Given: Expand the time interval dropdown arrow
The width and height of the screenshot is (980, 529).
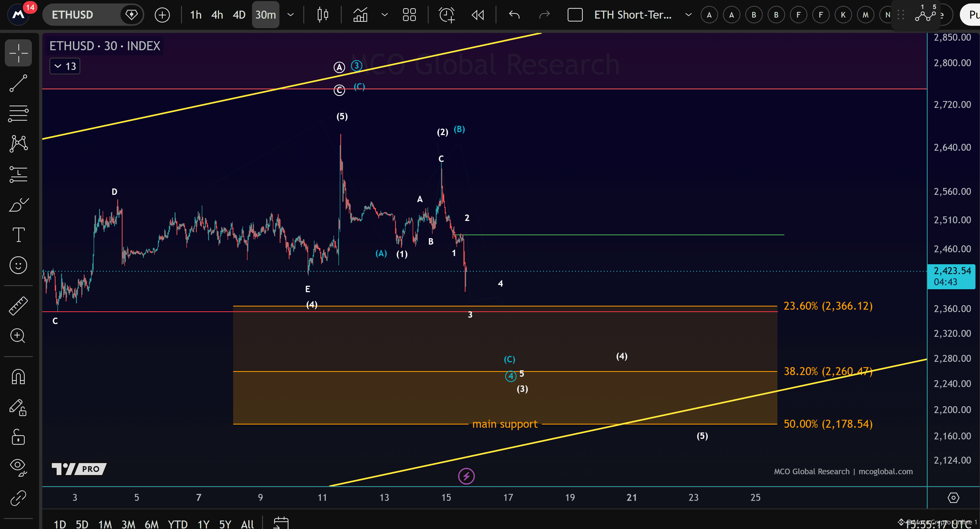Looking at the screenshot, I should [x=290, y=15].
